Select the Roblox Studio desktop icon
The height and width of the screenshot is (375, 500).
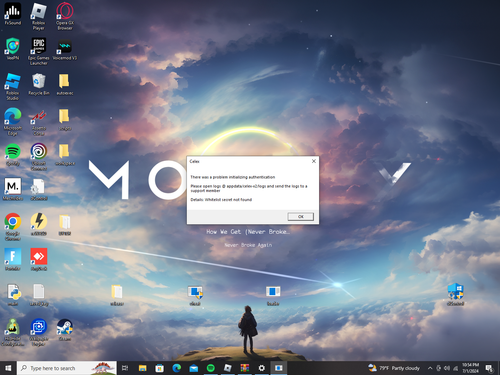coord(13,87)
